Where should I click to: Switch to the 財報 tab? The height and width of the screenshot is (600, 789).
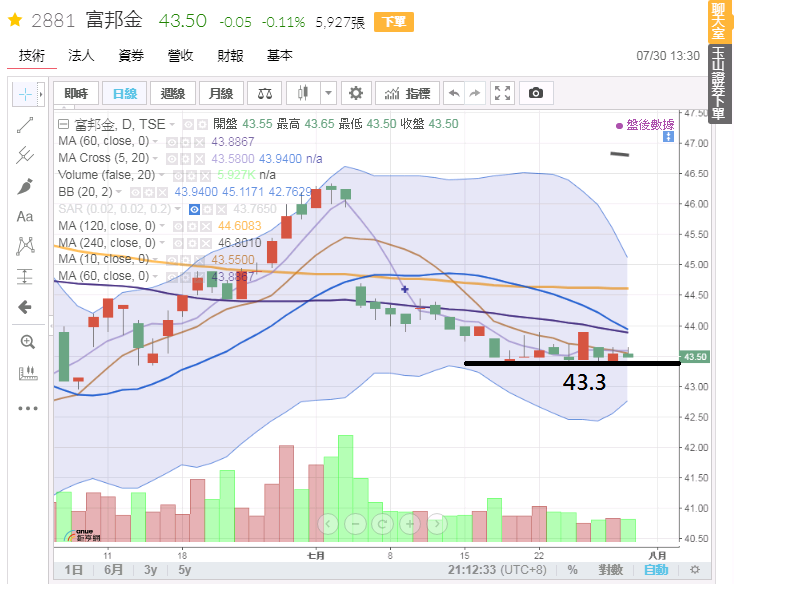tap(230, 55)
